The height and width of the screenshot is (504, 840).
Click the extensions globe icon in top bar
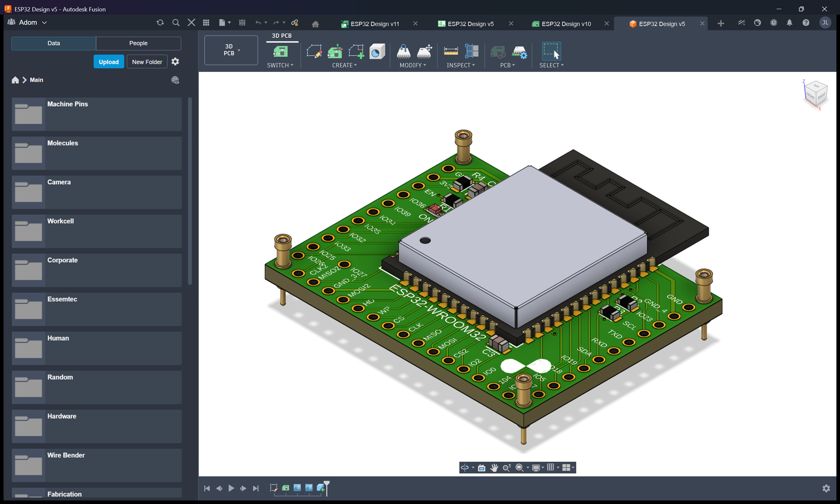click(x=757, y=22)
